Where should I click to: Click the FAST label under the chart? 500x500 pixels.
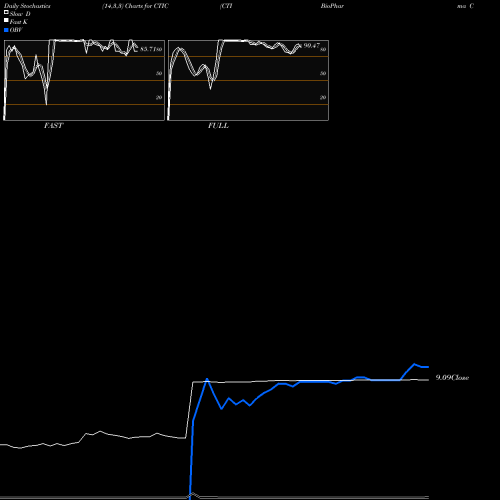tap(53, 126)
